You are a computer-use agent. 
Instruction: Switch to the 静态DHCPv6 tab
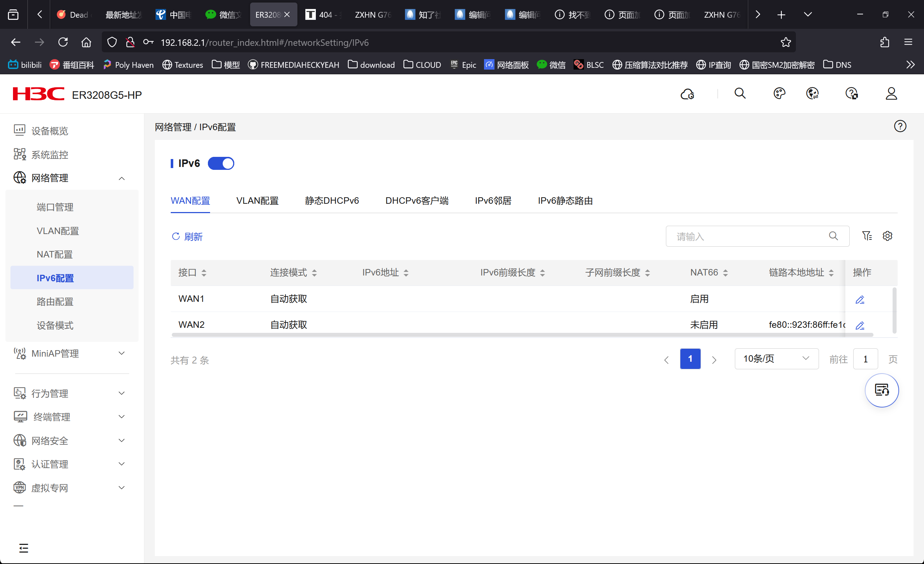coord(331,201)
